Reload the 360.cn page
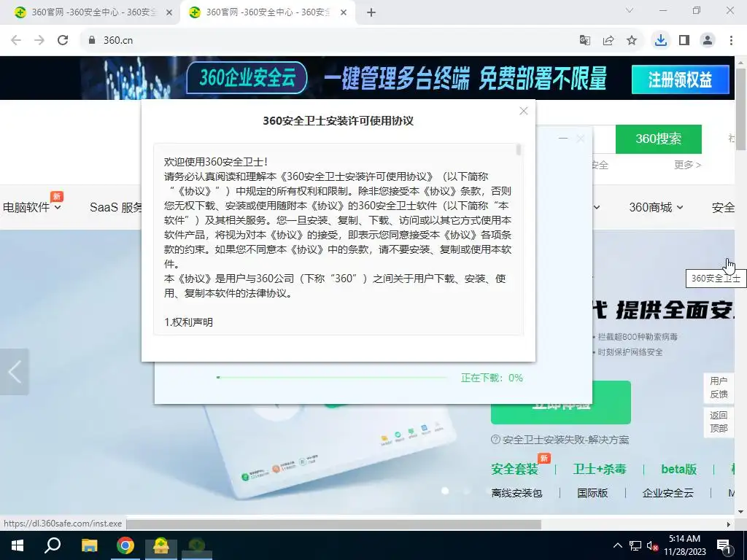Image resolution: width=747 pixels, height=560 pixels. click(63, 40)
